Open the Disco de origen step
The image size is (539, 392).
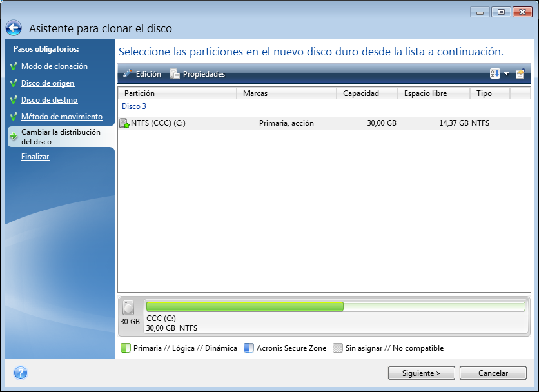pyautogui.click(x=48, y=83)
